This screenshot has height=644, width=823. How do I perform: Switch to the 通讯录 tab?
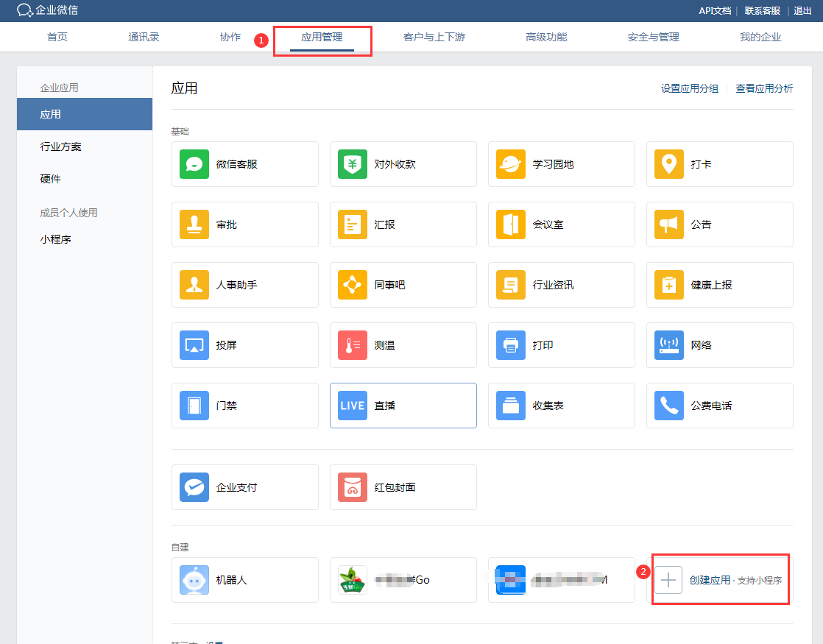click(x=144, y=37)
